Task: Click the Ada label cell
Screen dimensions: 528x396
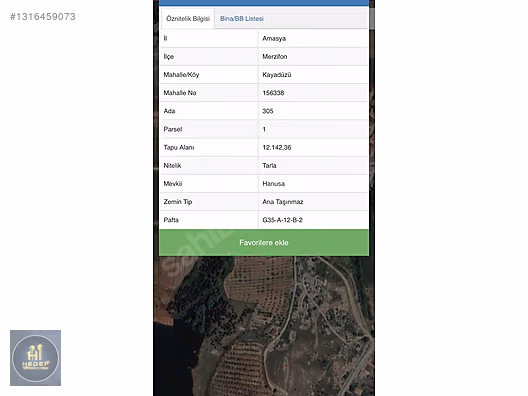Action: 209,111
